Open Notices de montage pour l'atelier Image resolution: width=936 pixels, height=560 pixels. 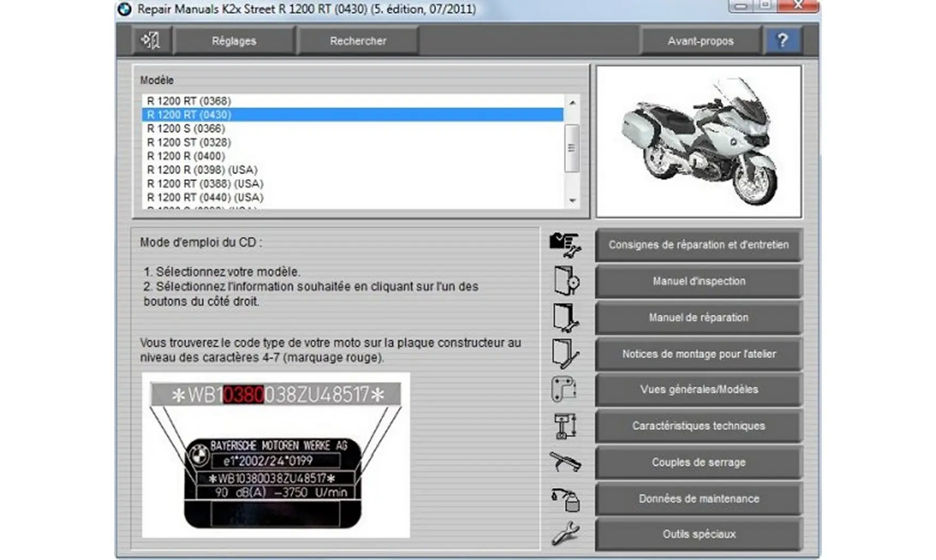click(x=699, y=354)
